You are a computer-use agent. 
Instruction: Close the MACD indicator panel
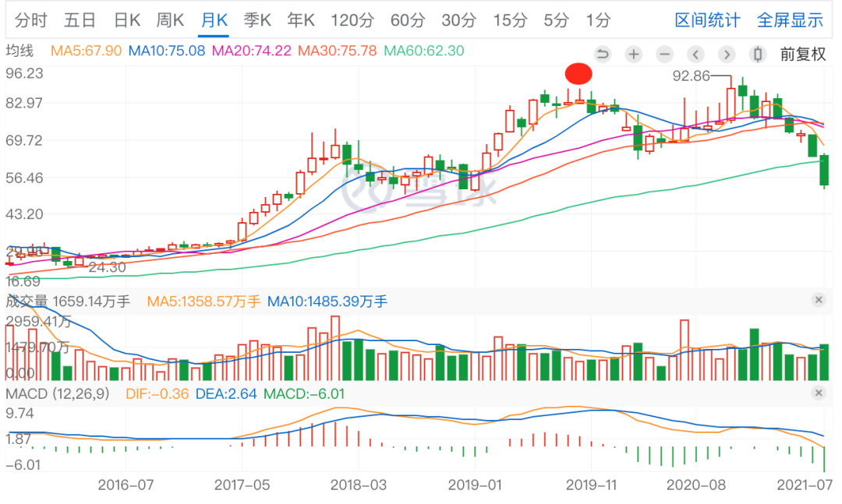coord(818,393)
